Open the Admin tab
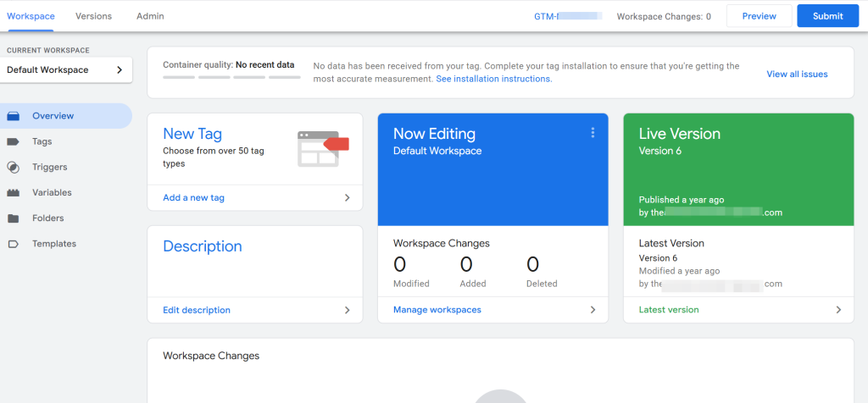Image resolution: width=868 pixels, height=403 pixels. [x=150, y=16]
